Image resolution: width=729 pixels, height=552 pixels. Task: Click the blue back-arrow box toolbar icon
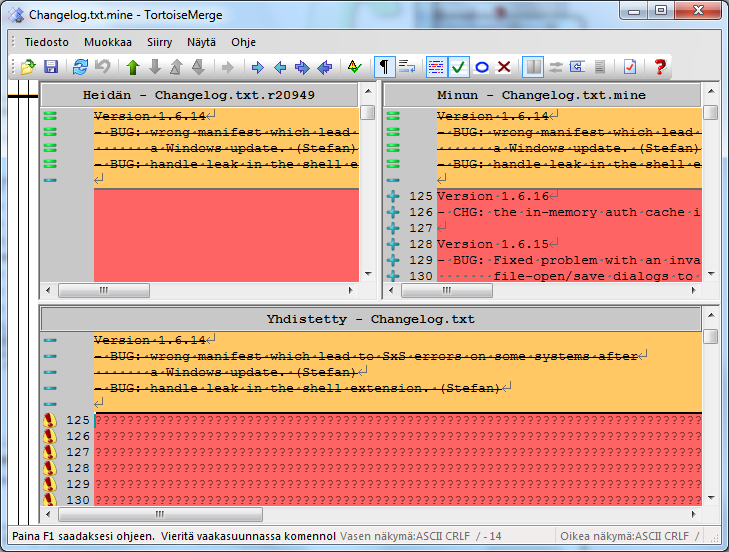tap(577, 67)
